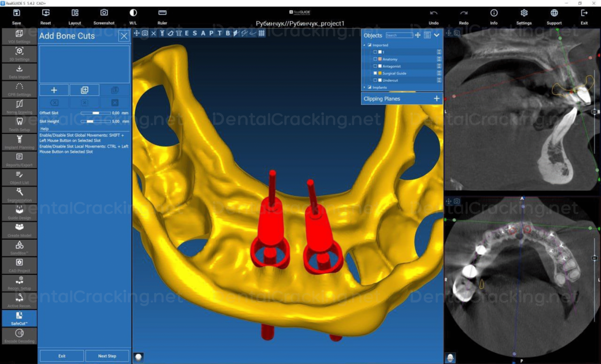Expand the Implants tree group

(364, 87)
